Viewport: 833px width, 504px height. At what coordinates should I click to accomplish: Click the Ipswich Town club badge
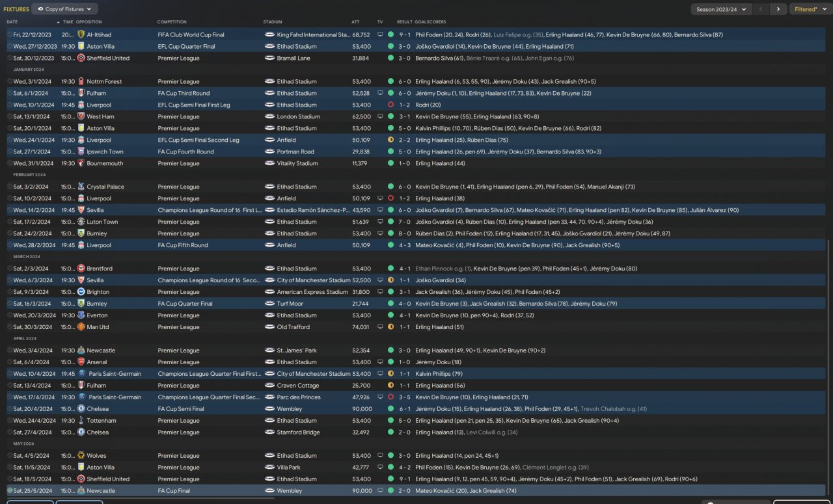click(81, 152)
